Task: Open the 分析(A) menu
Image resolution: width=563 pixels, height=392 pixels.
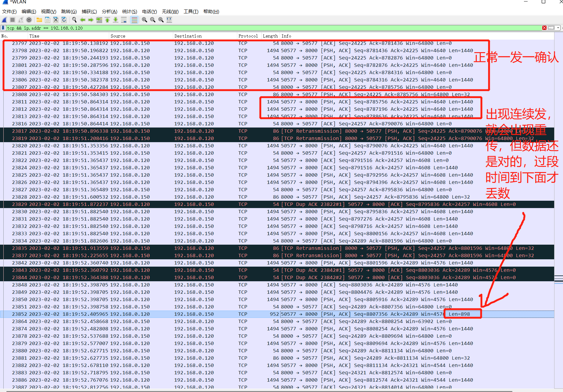Action: pos(109,12)
